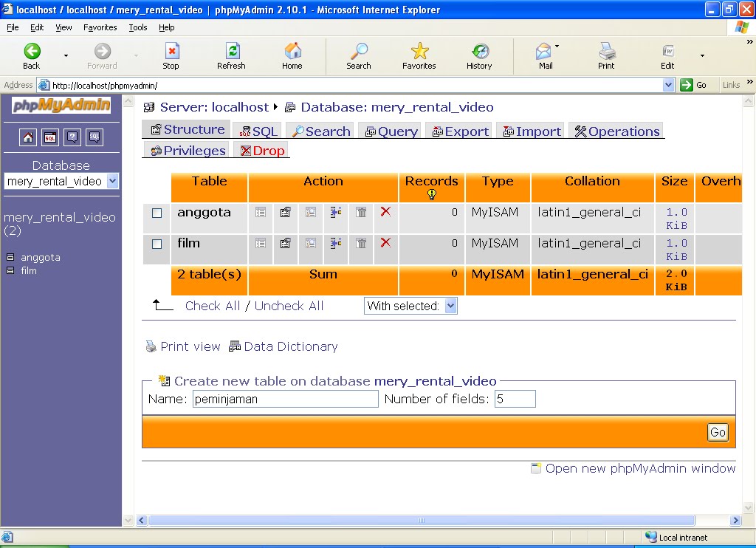Open the Help menu
Viewport: 756px width, 548px height.
pos(167,27)
